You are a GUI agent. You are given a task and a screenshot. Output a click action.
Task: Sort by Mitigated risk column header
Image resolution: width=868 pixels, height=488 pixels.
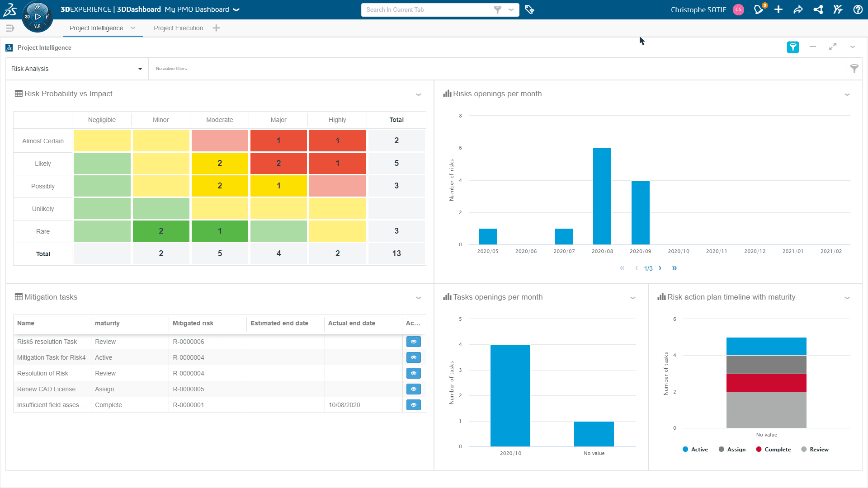[193, 323]
